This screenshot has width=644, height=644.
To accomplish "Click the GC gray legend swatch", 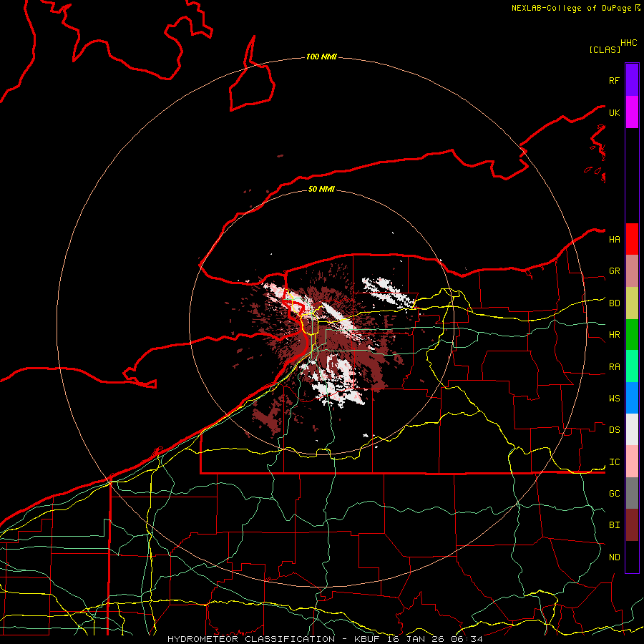I will [x=632, y=493].
